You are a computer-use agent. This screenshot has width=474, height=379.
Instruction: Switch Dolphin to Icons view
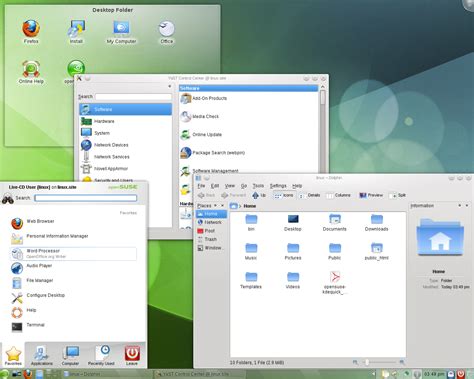284,195
